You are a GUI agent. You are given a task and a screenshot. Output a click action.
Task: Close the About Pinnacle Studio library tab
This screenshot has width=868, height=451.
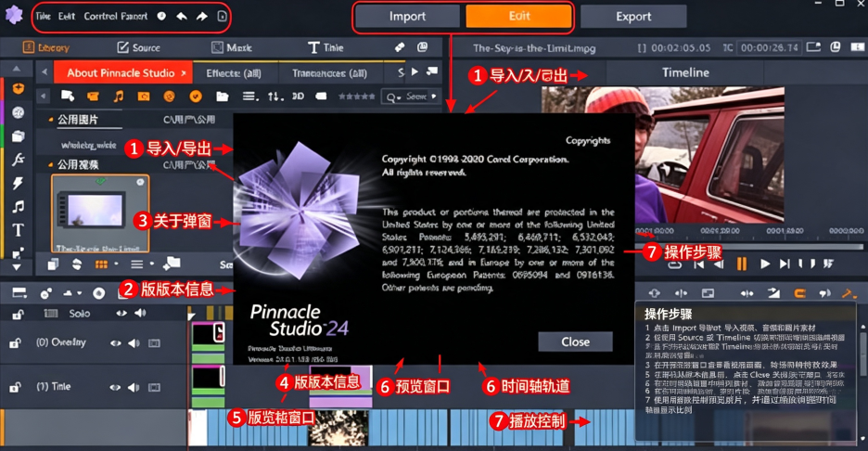click(184, 73)
